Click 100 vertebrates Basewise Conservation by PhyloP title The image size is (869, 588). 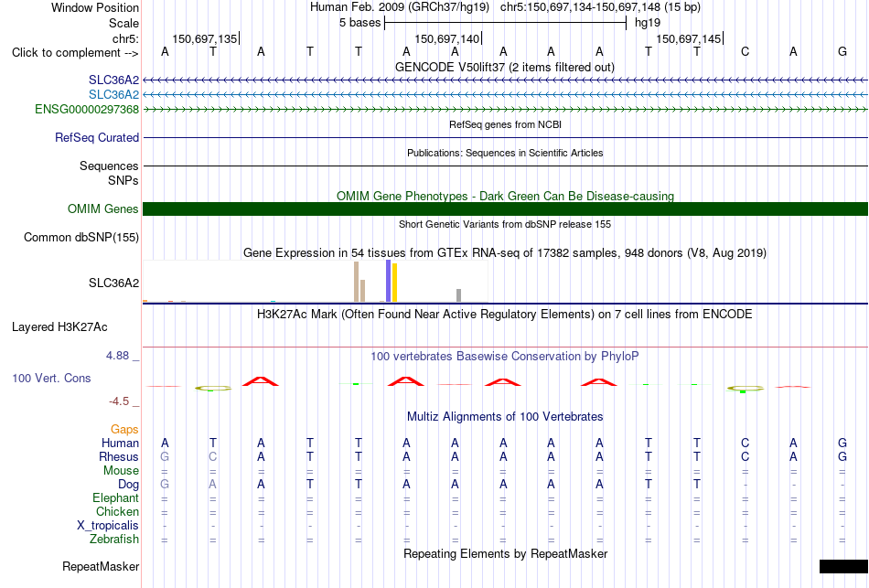pyautogui.click(x=505, y=357)
